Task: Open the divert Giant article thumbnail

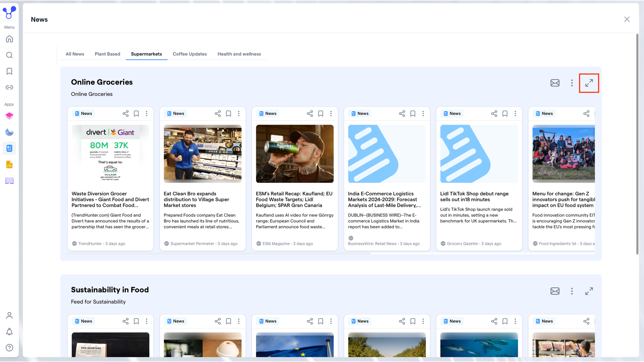Action: pos(110,154)
